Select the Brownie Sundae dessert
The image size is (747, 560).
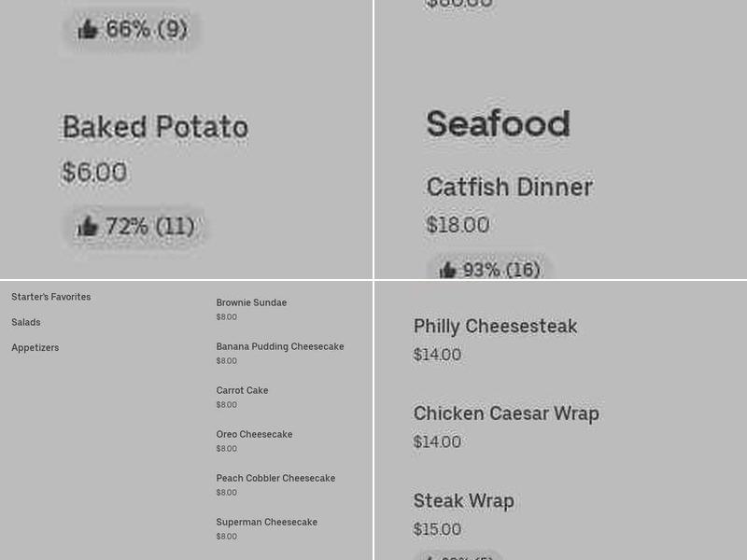pyautogui.click(x=251, y=302)
